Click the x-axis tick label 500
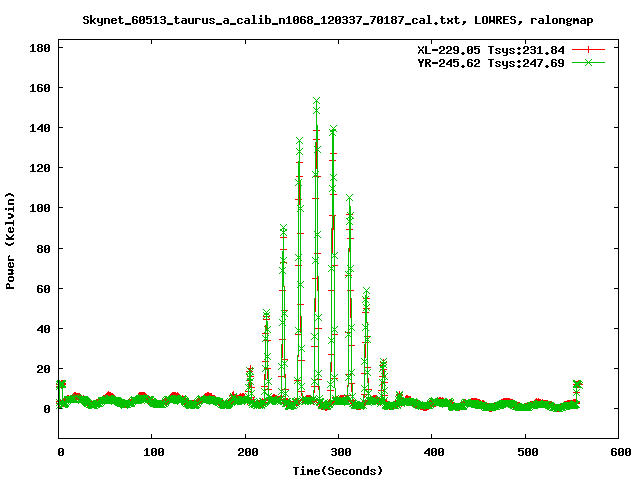This screenshot has height=480, width=640. 525,453
